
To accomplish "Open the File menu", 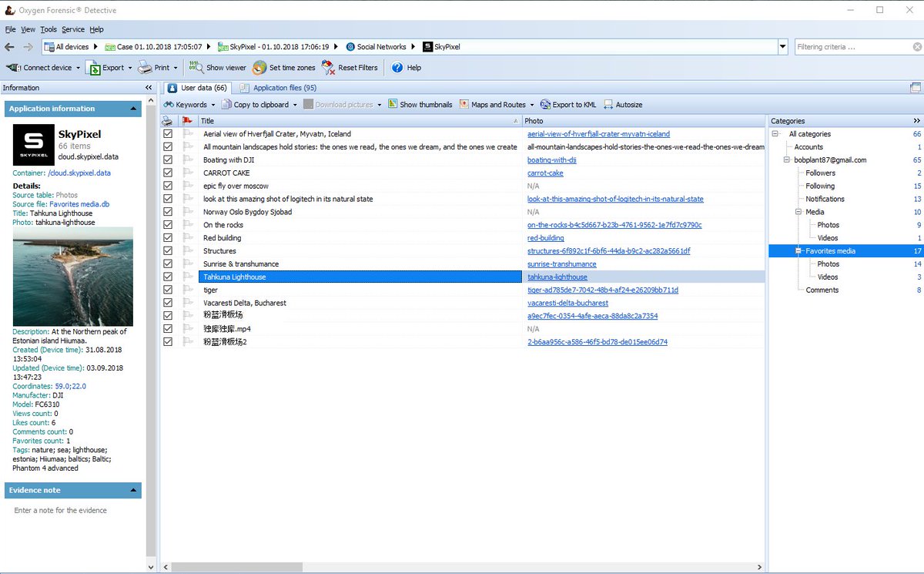I will coord(10,29).
